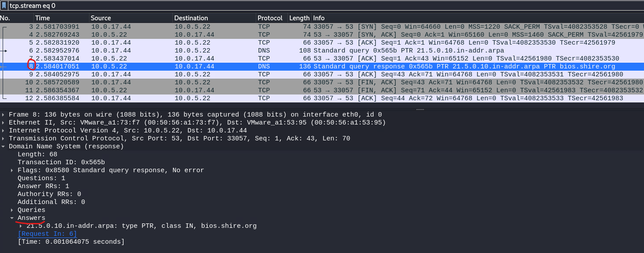Expand Internet Protocol Version 4 details
Image resolution: width=644 pixels, height=253 pixels.
pos(4,131)
